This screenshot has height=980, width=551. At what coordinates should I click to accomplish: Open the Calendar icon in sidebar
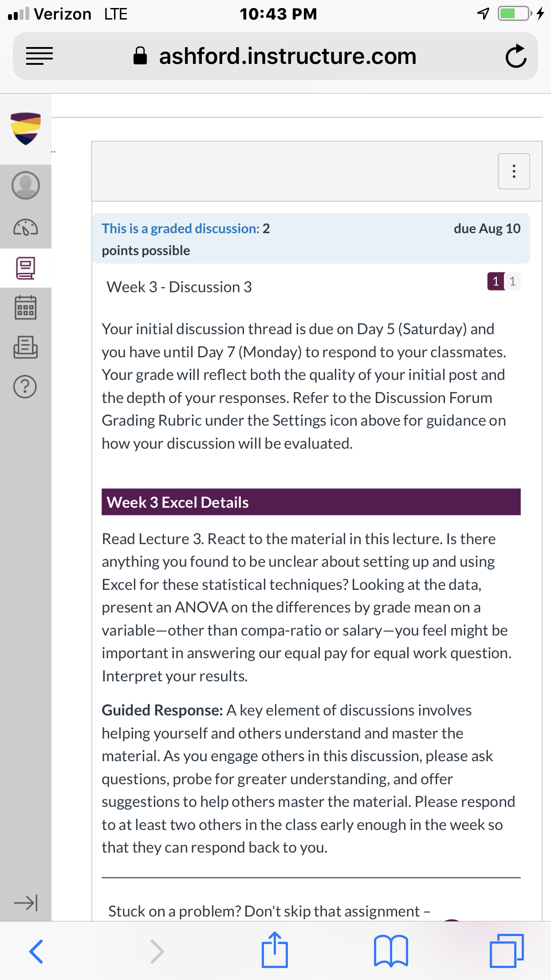tap(25, 308)
